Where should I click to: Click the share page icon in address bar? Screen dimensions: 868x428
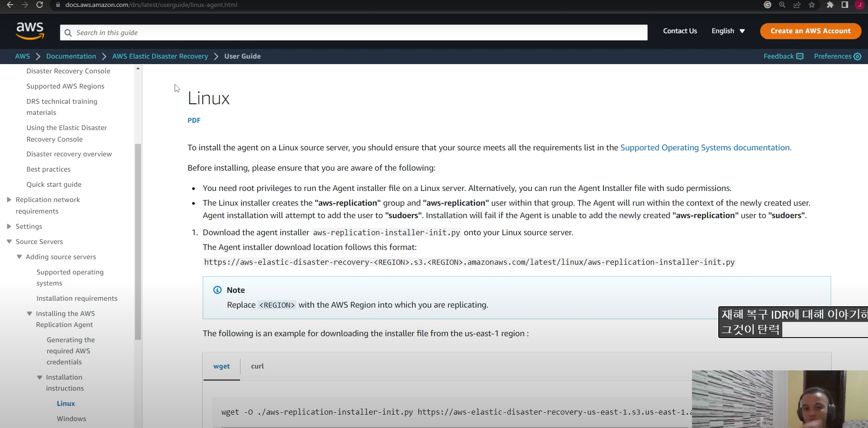click(x=797, y=5)
